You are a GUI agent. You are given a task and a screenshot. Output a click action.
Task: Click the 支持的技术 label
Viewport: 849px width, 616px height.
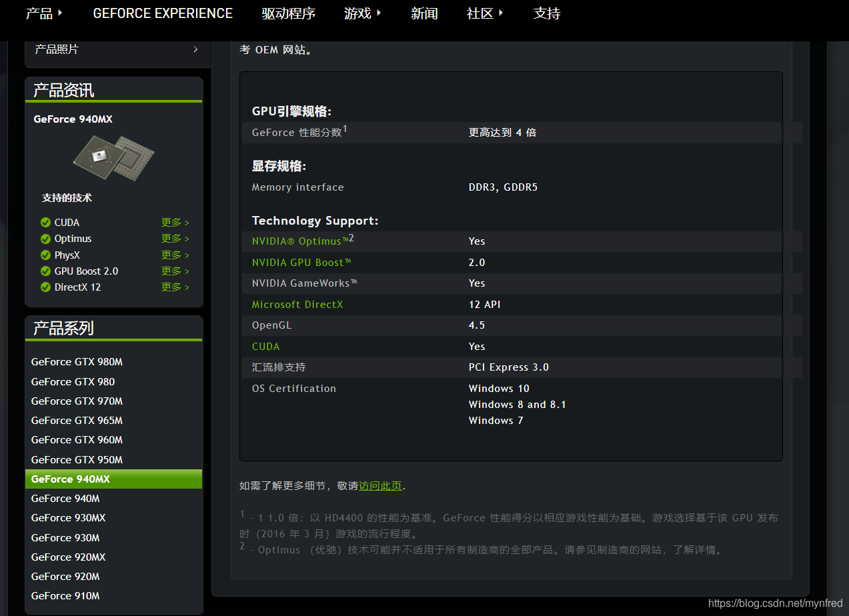coord(67,198)
